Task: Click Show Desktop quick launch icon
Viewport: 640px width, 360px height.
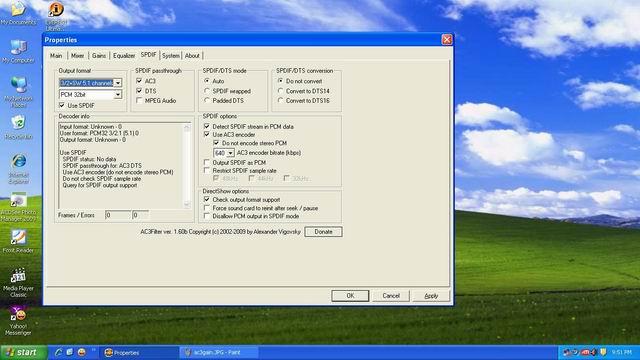Action: click(70, 352)
